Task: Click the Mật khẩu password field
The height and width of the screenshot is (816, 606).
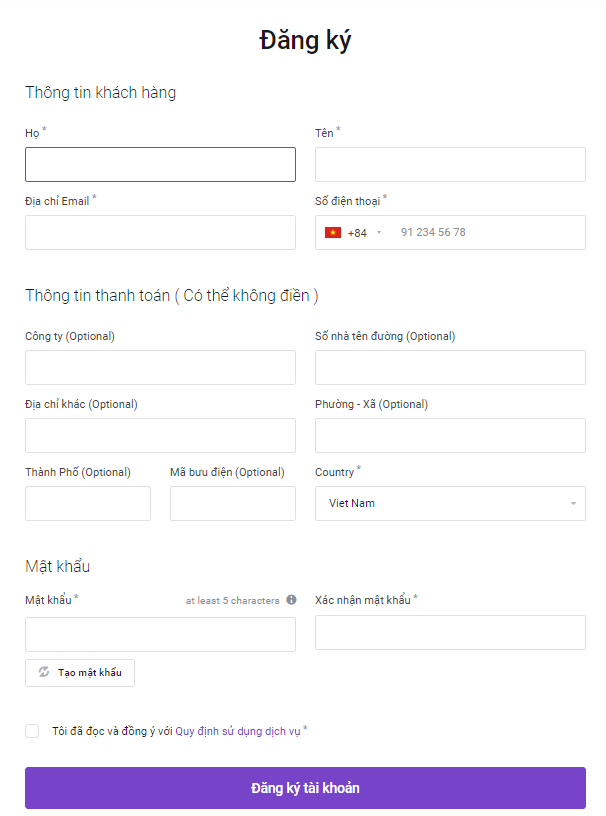Action: pyautogui.click(x=160, y=634)
